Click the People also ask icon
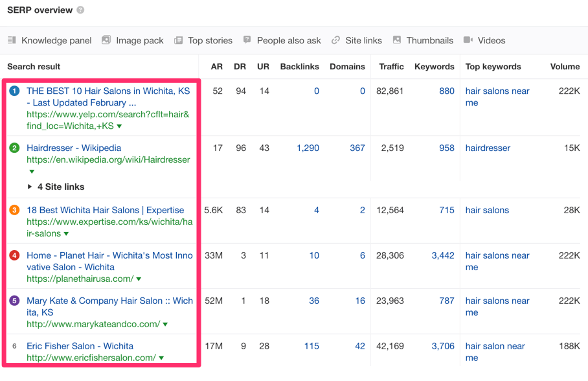 pyautogui.click(x=247, y=40)
